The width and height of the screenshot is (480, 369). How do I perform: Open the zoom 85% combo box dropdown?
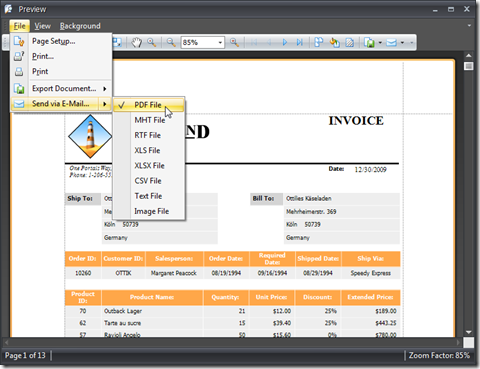click(220, 42)
